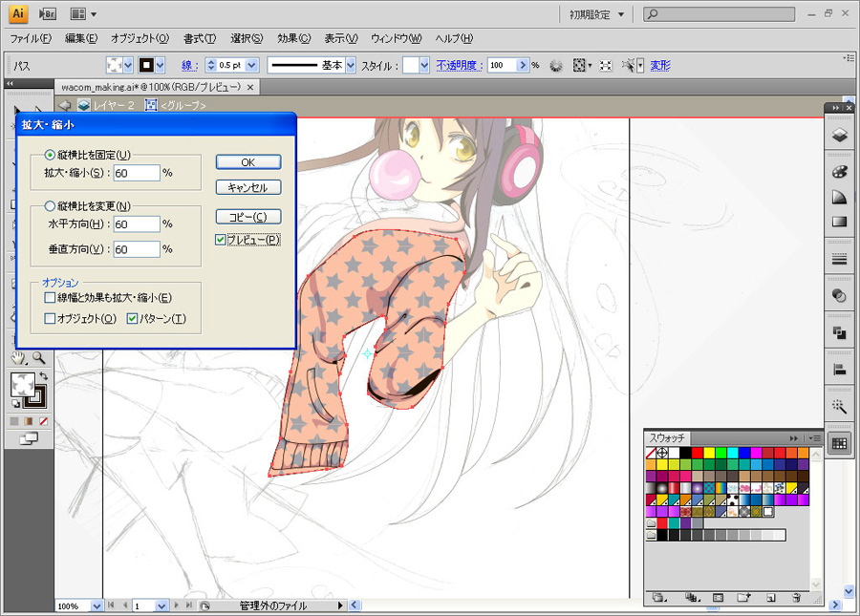Open the Layers panel from right dock

pyautogui.click(x=839, y=135)
